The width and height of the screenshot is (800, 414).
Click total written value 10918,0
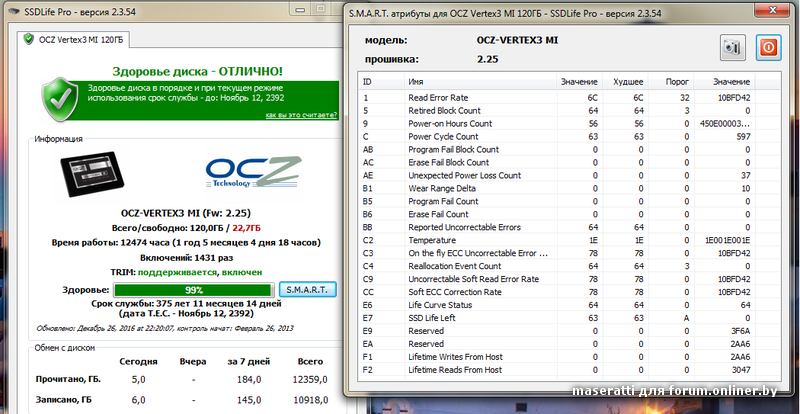(310, 400)
